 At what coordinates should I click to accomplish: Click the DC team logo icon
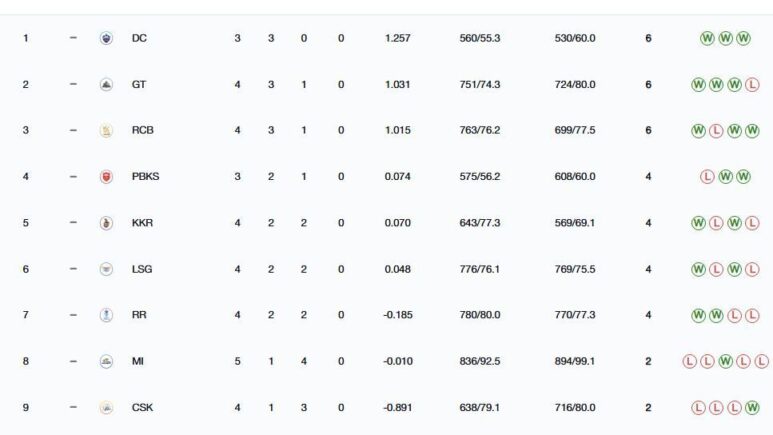click(x=106, y=38)
